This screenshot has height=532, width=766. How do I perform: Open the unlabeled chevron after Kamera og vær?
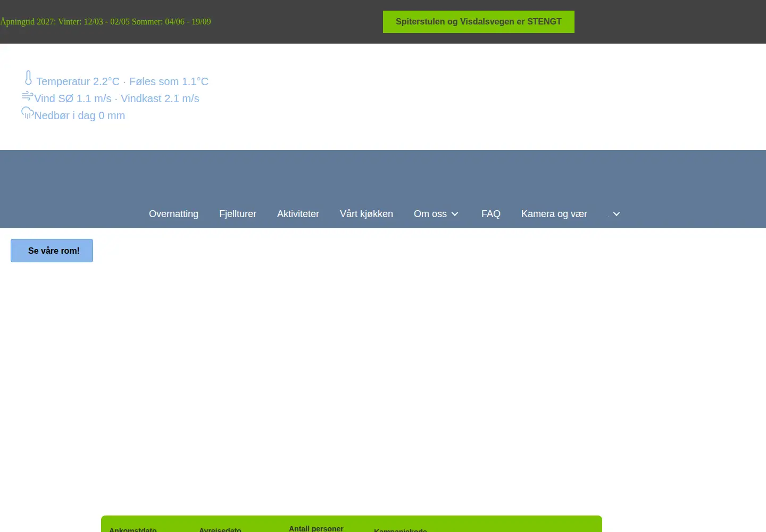[617, 214]
